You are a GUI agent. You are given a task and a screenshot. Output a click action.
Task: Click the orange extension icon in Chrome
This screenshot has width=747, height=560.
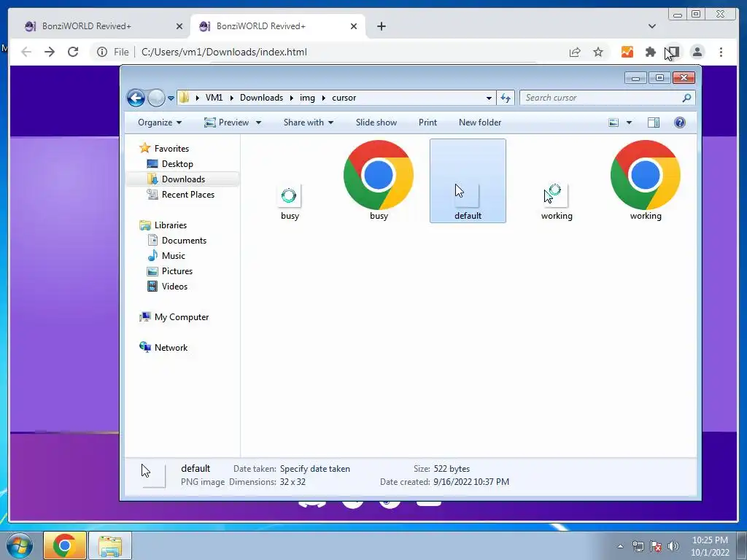(x=627, y=52)
